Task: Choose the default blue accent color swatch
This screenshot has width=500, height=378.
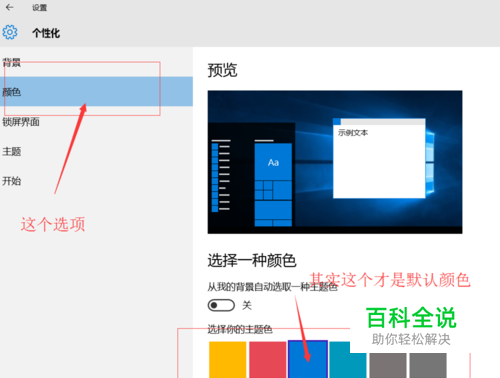Action: pos(308,360)
